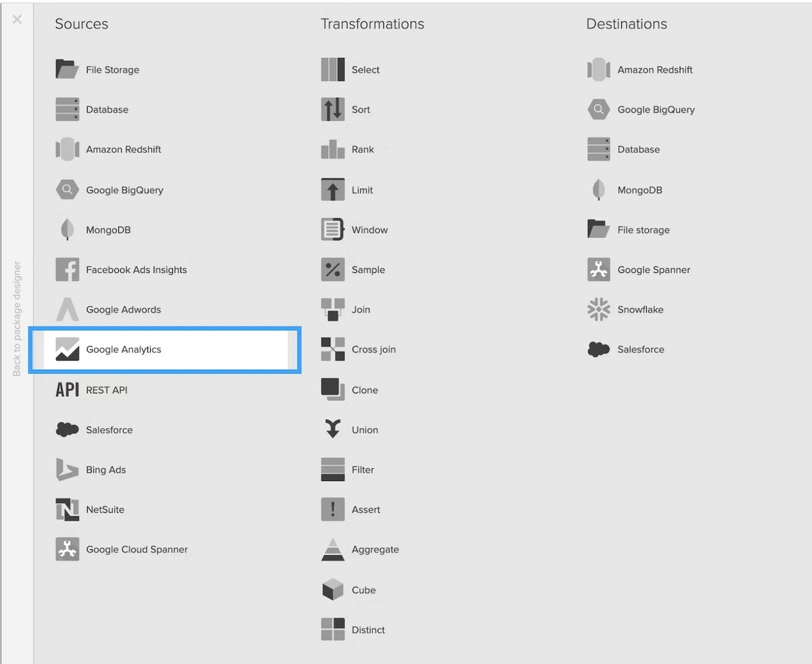This screenshot has width=812, height=664.
Task: Click Database destination icon
Action: click(x=599, y=149)
